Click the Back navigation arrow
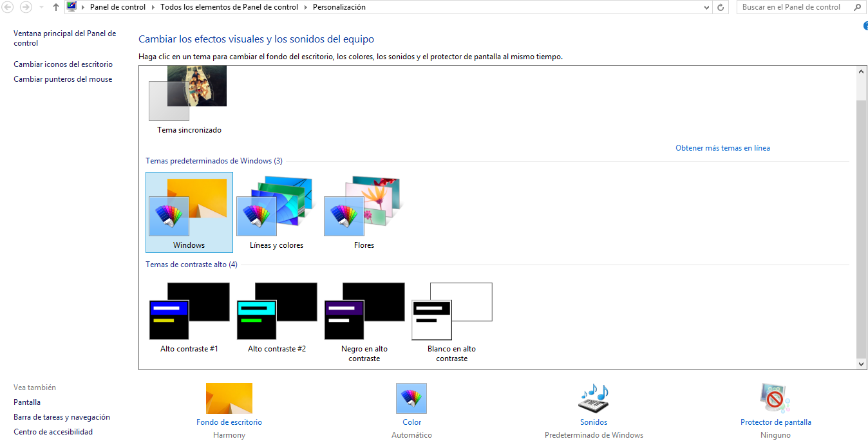Viewport: 868px width, 448px height. (8, 7)
